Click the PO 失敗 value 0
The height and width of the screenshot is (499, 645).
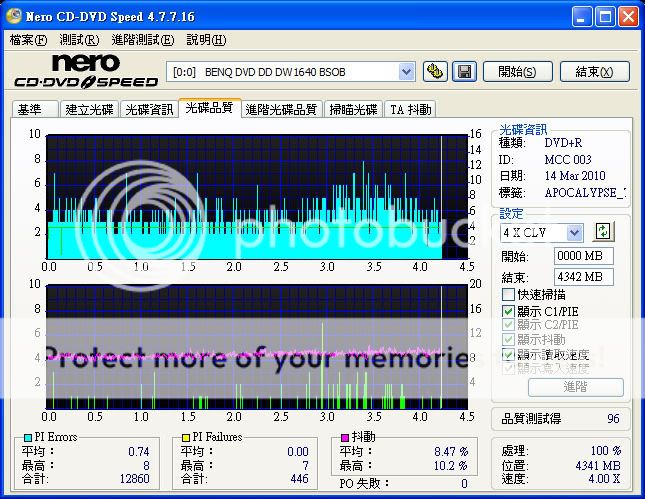pyautogui.click(x=464, y=483)
